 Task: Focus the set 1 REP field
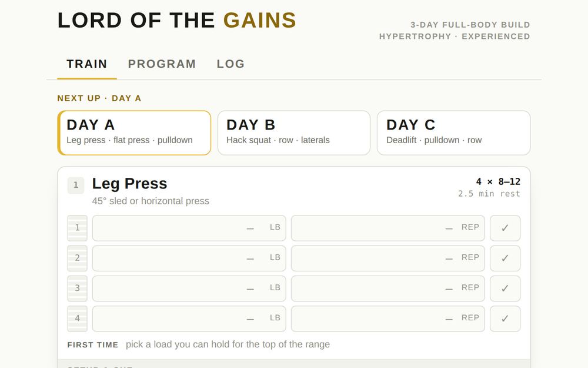[387, 228]
